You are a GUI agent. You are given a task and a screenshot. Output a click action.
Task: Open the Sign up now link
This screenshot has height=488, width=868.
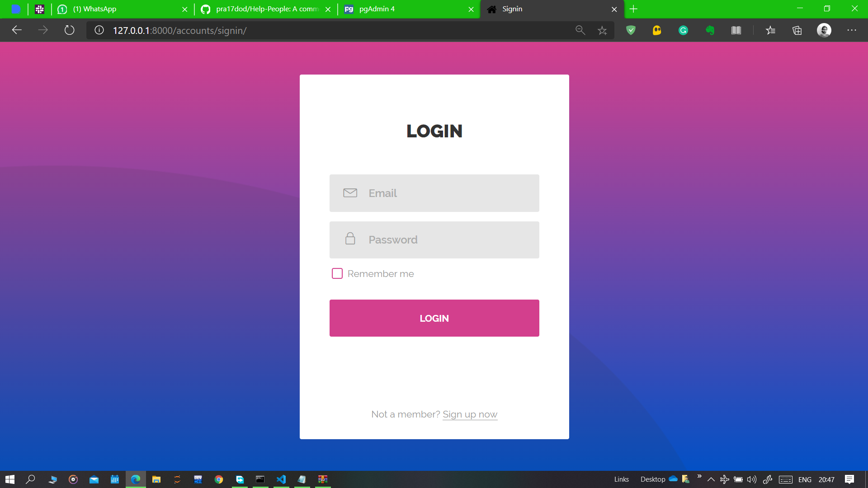tap(470, 414)
